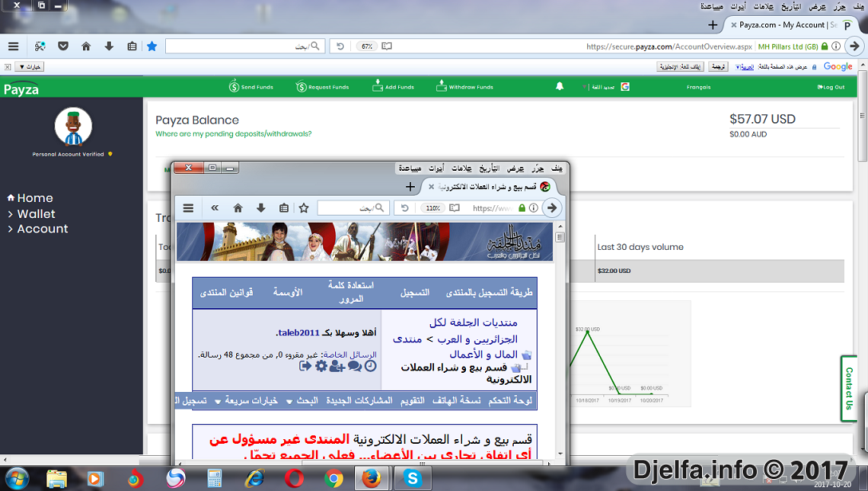This screenshot has height=491, width=868.
Task: Click the forum window vertical scrollbar handle
Action: [x=560, y=237]
